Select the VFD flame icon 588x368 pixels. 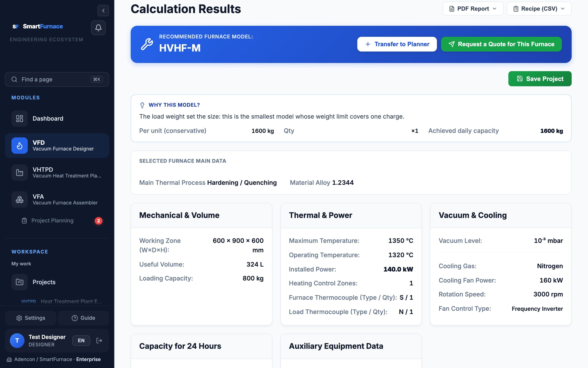[19, 146]
